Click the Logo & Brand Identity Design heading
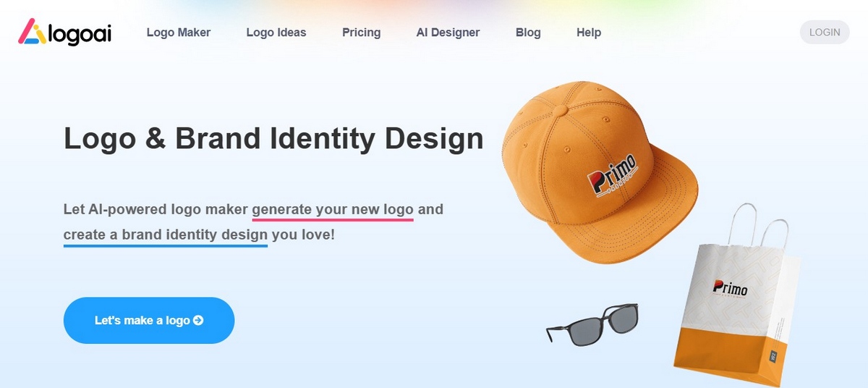This screenshot has width=868, height=388. (273, 138)
